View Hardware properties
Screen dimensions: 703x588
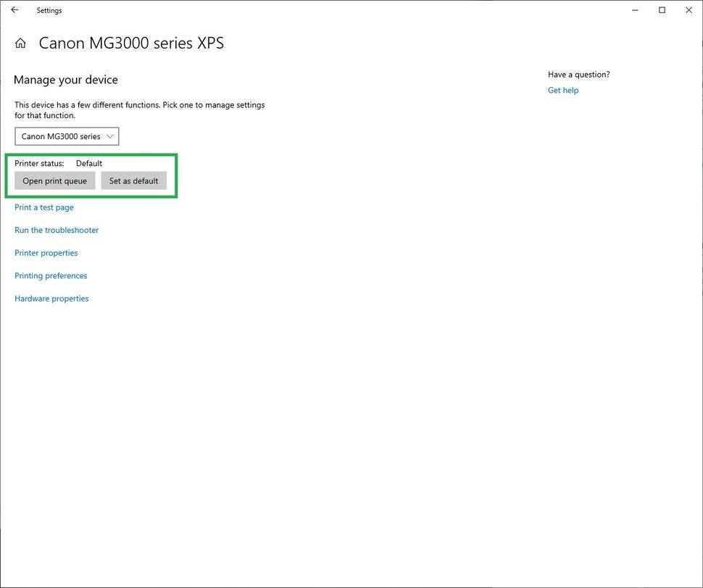(x=51, y=298)
